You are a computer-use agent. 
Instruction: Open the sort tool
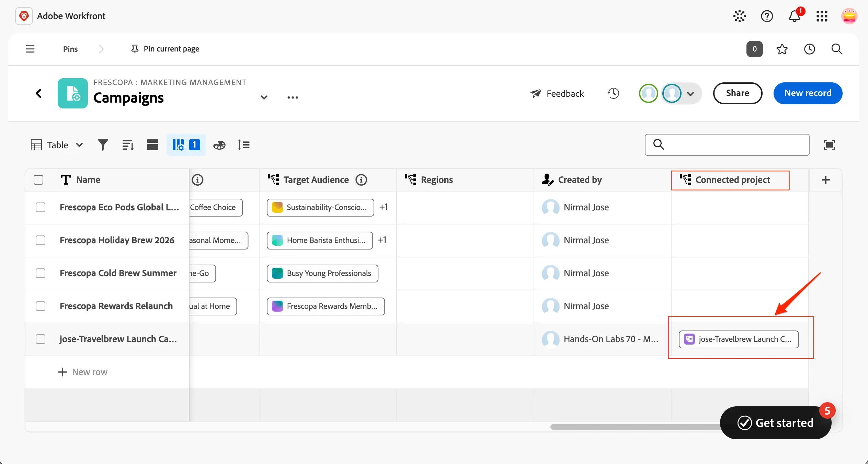tap(128, 145)
